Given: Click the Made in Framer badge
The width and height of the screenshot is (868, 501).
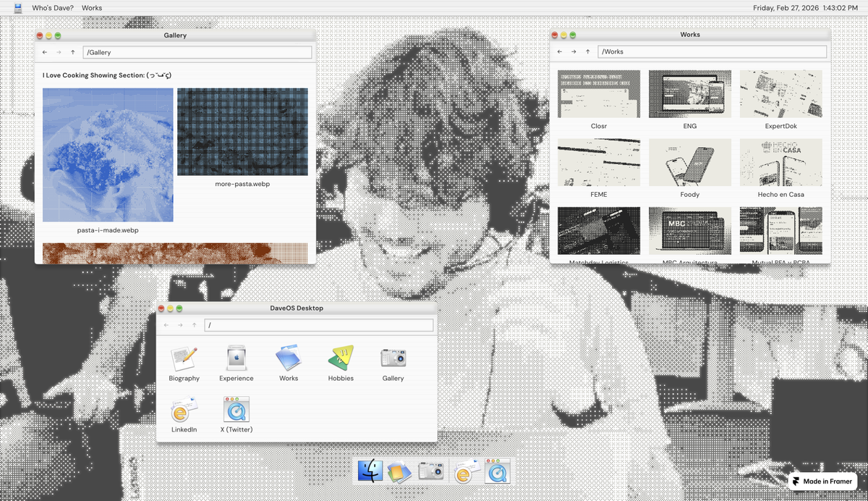Looking at the screenshot, I should coord(822,481).
